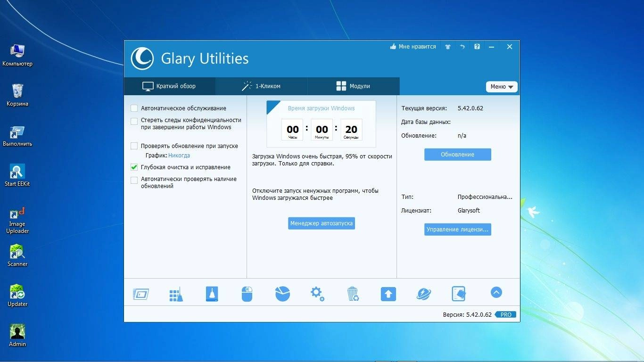
Task: Select the "Выполнить" desktop shortcut
Action: click(17, 136)
